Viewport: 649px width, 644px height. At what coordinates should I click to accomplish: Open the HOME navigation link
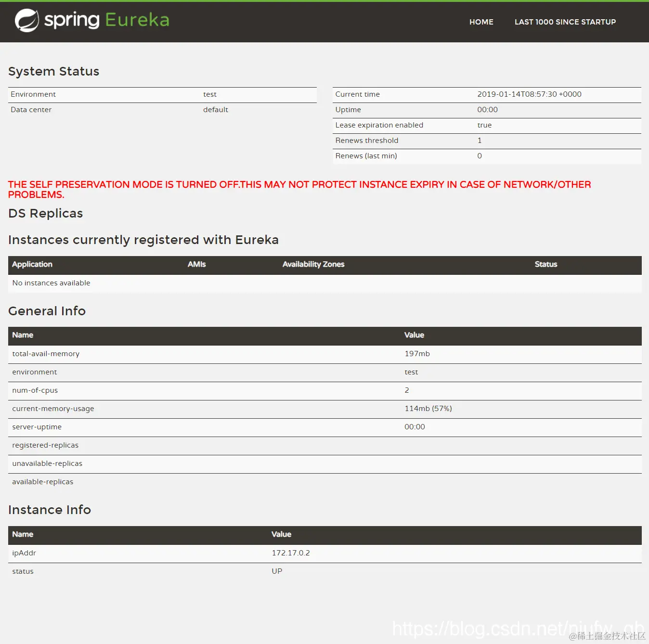(x=481, y=22)
